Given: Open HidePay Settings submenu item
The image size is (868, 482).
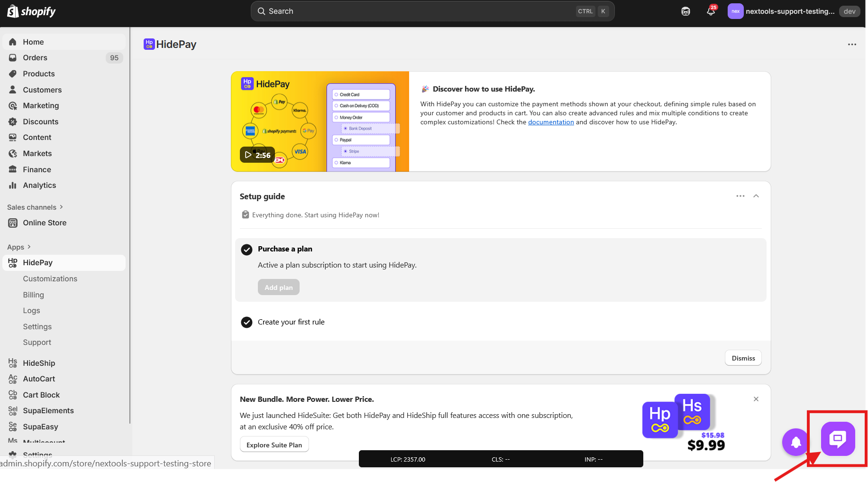Looking at the screenshot, I should [37, 326].
